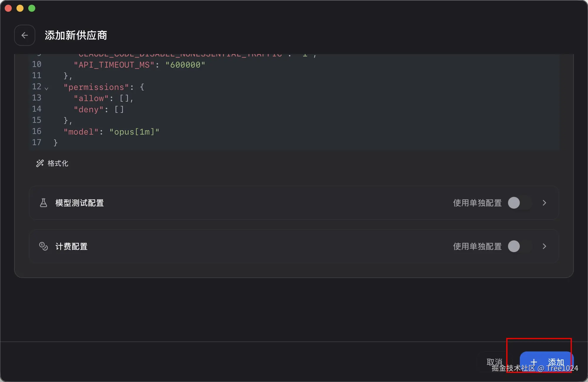588x382 pixels.
Task: Click the green macOS fullscreen button
Action: [32, 8]
